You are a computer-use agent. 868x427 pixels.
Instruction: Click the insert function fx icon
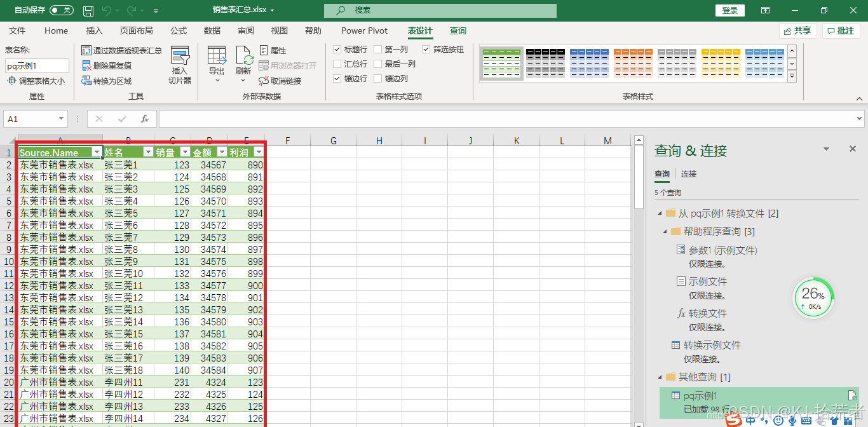tap(145, 119)
